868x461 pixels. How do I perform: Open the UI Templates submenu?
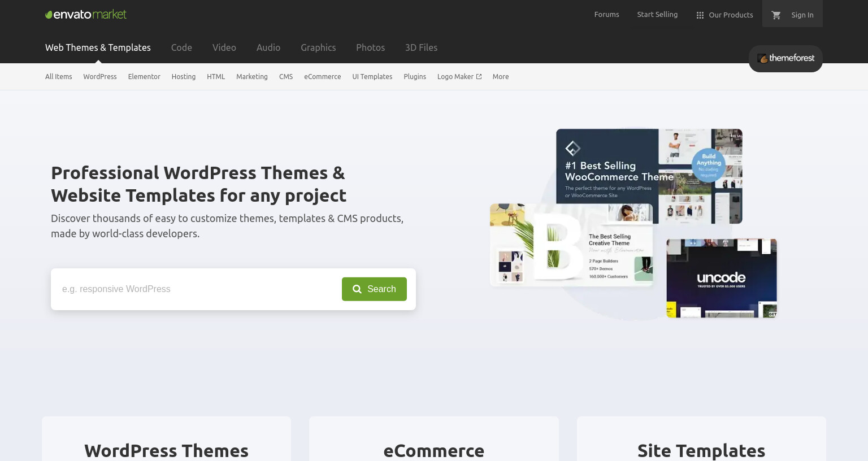[x=372, y=77]
